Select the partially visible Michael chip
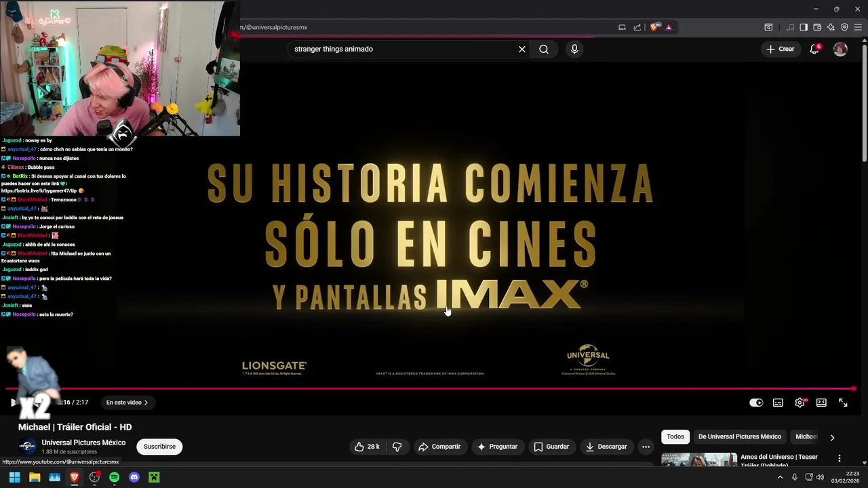Viewport: 868px width, 488px height. [806, 436]
